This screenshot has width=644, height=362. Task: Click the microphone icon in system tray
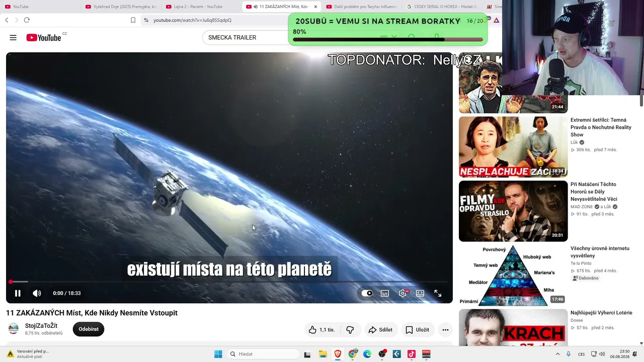pos(569,354)
